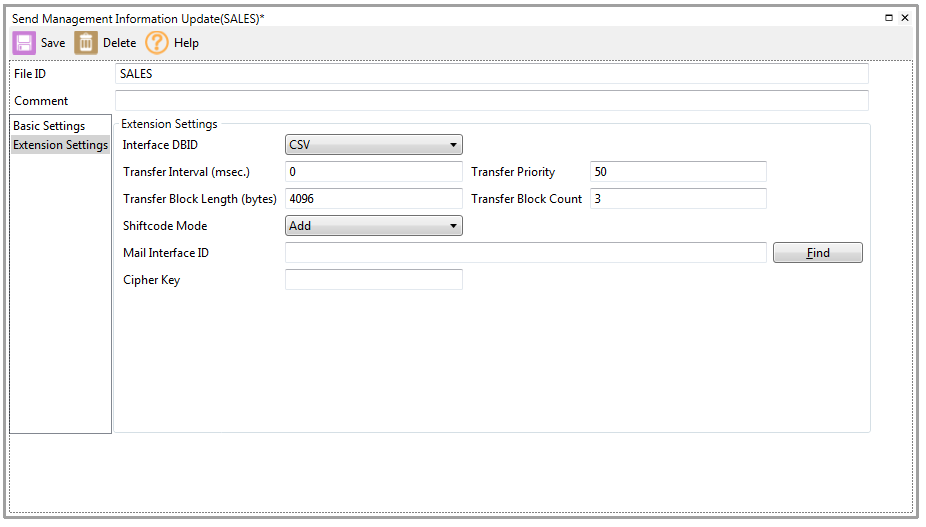The height and width of the screenshot is (527, 926).
Task: Open the Interface DBID dropdown showing CSV
Action: (x=373, y=145)
